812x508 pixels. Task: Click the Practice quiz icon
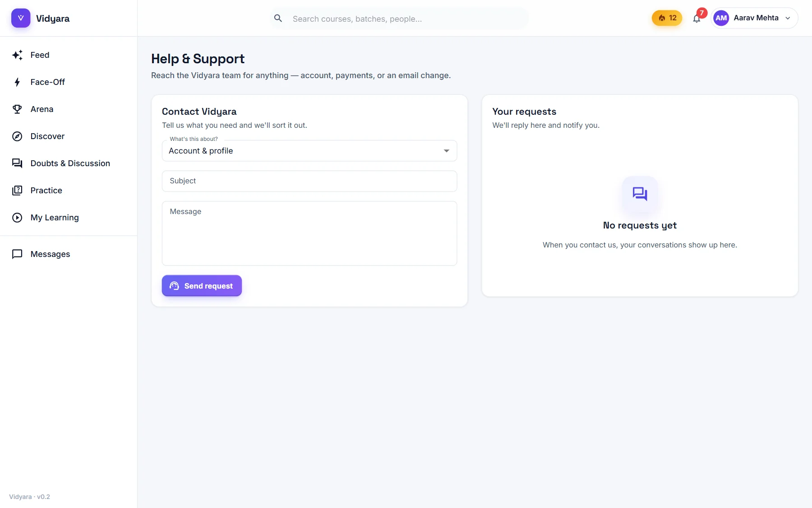[x=17, y=191]
